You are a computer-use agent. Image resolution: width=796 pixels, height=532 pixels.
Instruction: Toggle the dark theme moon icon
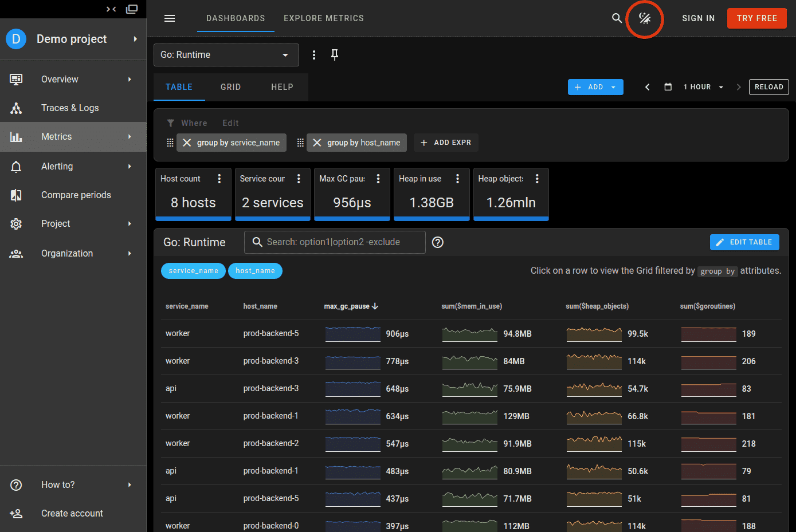click(645, 18)
